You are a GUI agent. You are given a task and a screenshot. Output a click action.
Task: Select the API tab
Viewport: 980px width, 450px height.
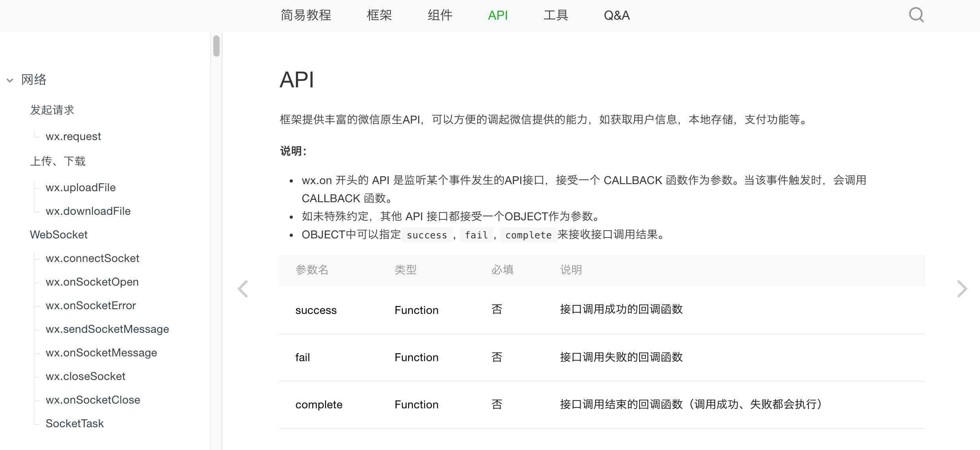[x=498, y=15]
